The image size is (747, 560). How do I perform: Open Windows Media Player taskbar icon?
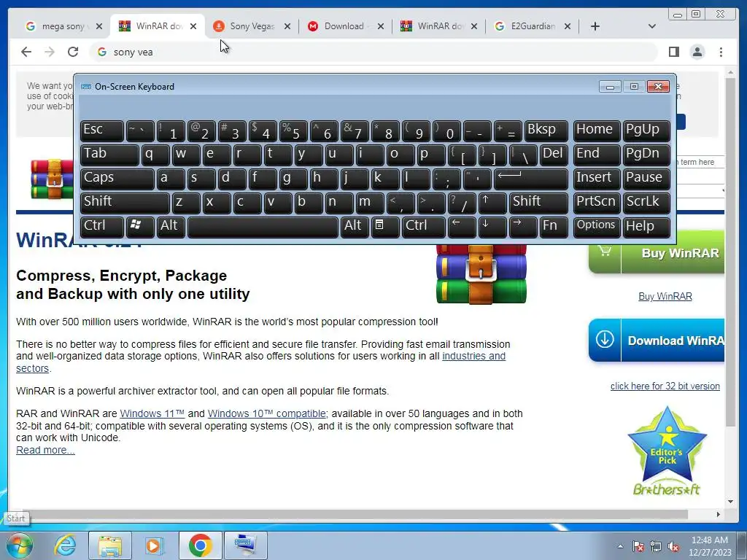(x=155, y=545)
